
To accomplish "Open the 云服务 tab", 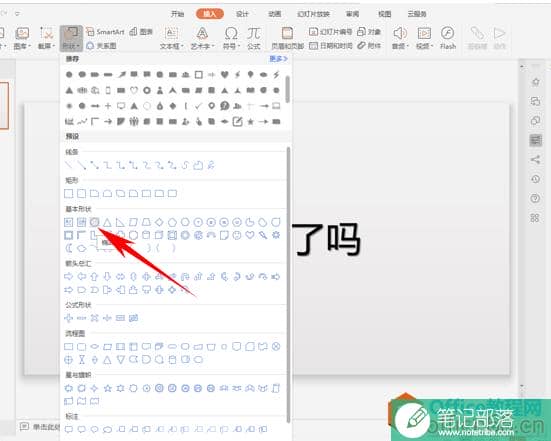I will pos(417,14).
